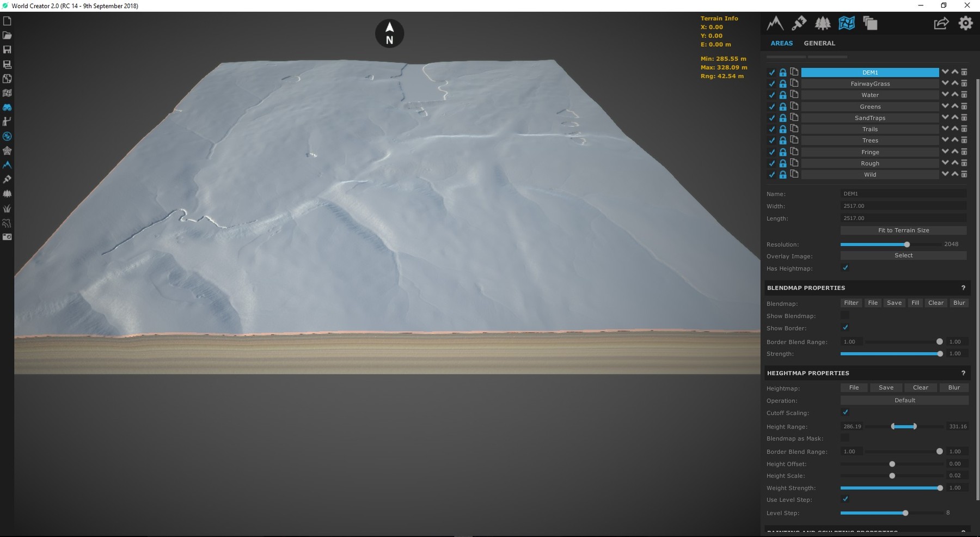Click the Heightmap Blur button
980x537 pixels.
(x=954, y=388)
